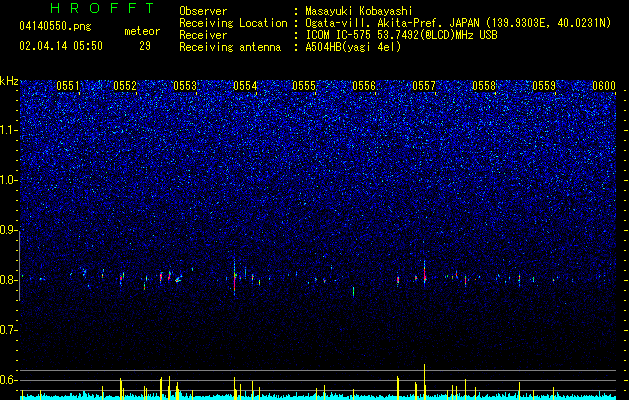The width and height of the screenshot is (629, 400).
Task: Click the date 02.04.14 05:50
Action: pos(61,46)
